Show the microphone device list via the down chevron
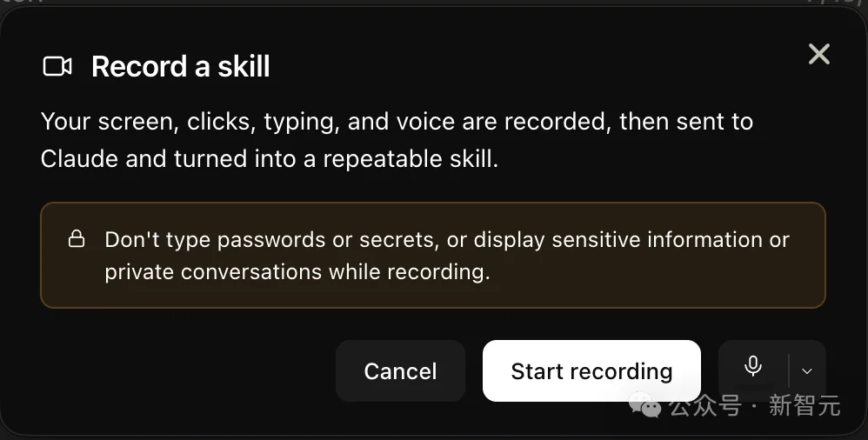The width and height of the screenshot is (868, 440). pyautogui.click(x=807, y=370)
